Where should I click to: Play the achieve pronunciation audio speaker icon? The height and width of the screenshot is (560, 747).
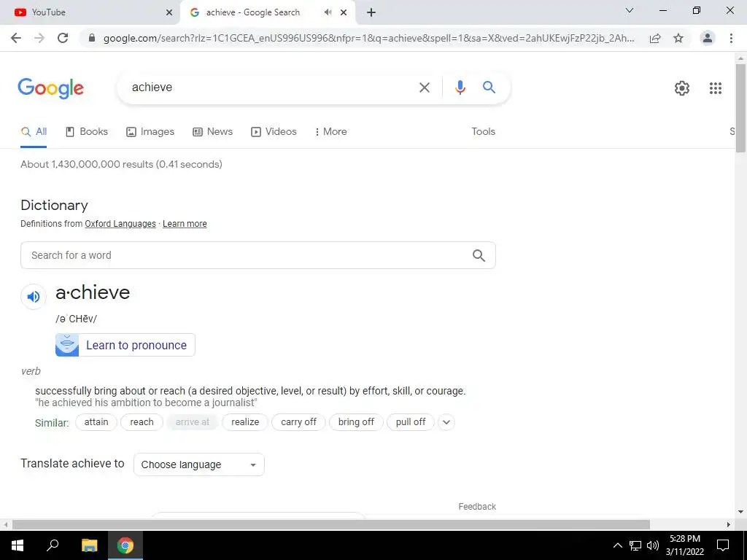tap(34, 297)
